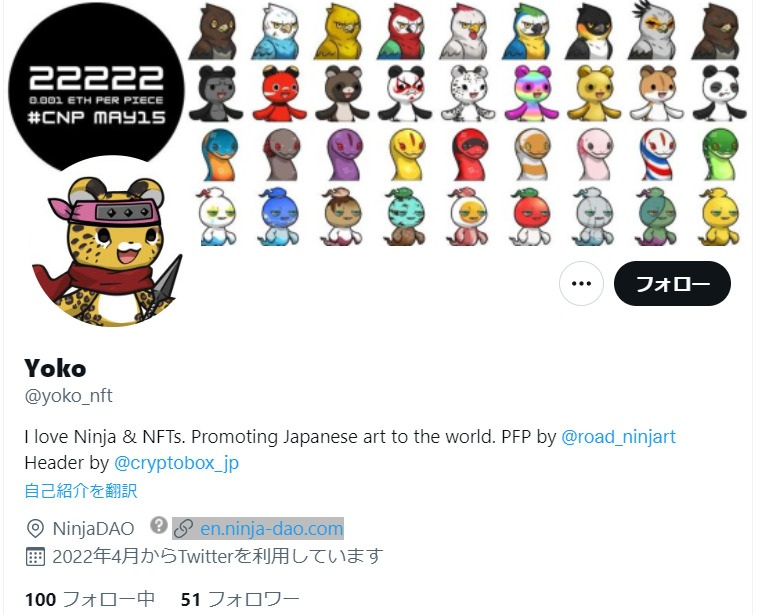
Task: Click the yellow snake in header image
Action: point(407,154)
